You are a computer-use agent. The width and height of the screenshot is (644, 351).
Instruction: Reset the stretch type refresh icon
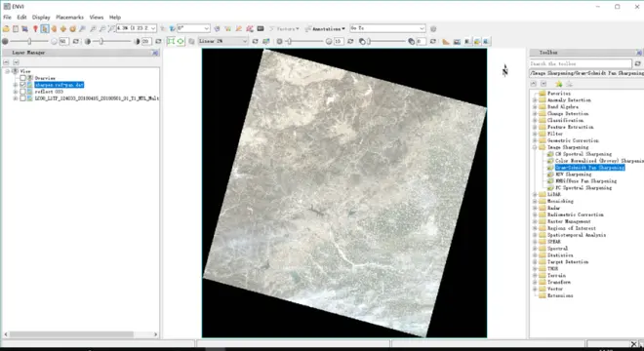coord(255,42)
